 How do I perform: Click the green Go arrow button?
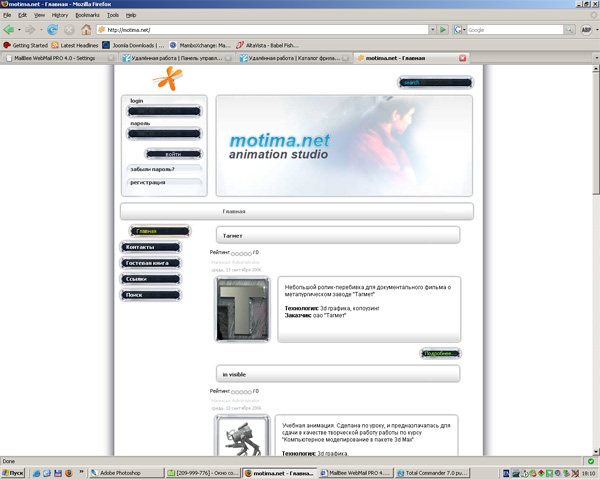(443, 29)
